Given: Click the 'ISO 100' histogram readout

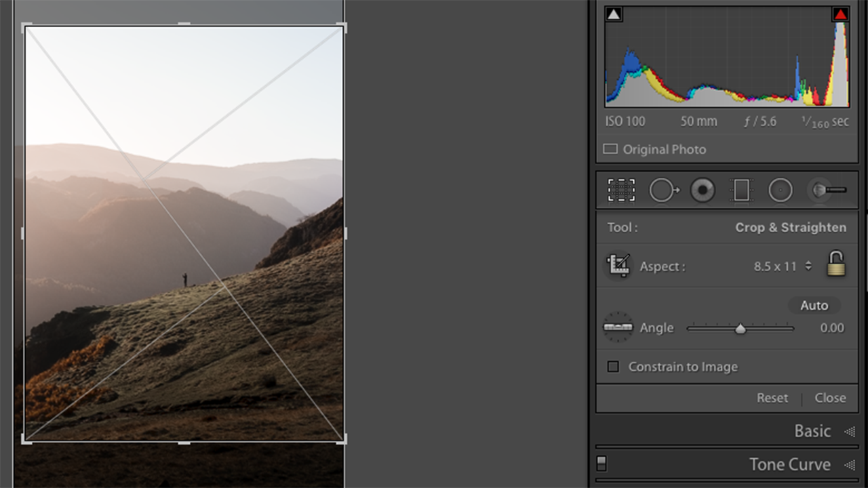Looking at the screenshot, I should coord(625,121).
